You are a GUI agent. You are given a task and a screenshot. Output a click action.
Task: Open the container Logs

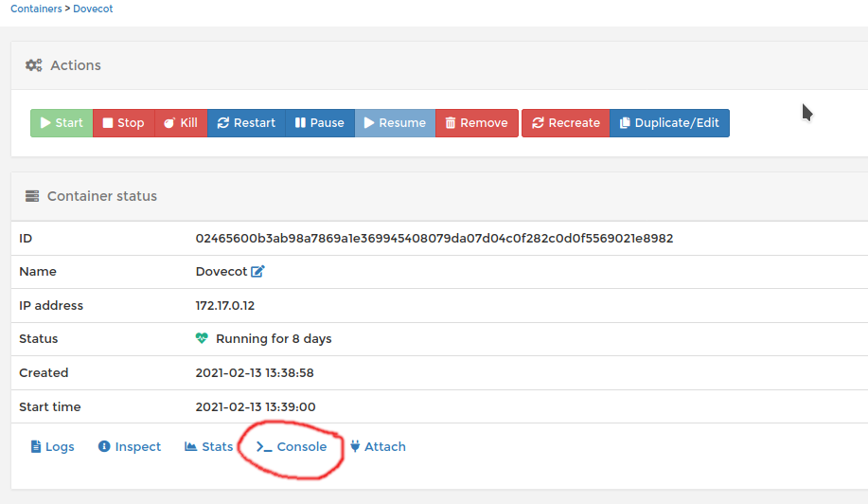click(x=53, y=446)
